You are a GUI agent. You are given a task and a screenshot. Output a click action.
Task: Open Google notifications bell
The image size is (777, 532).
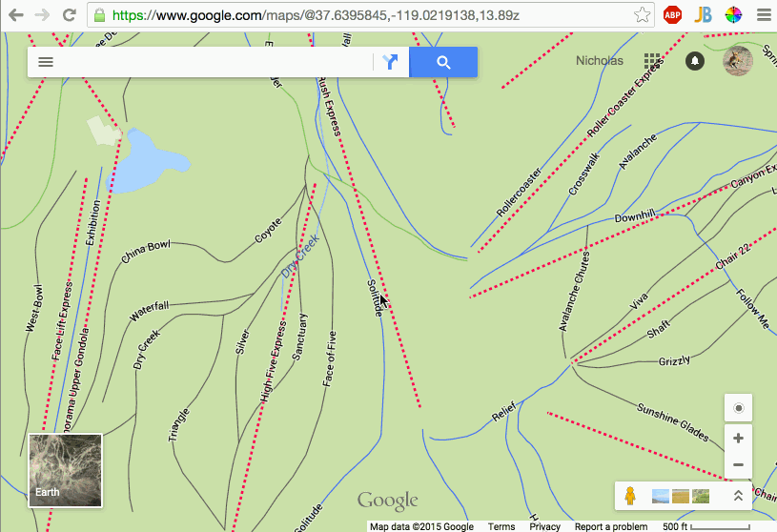pos(695,61)
